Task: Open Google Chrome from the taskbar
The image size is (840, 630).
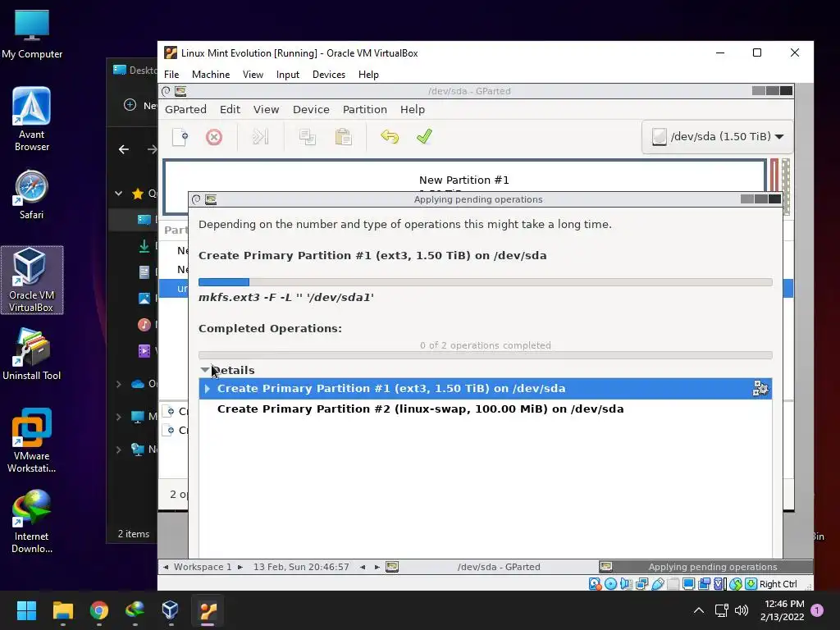Action: [x=99, y=610]
